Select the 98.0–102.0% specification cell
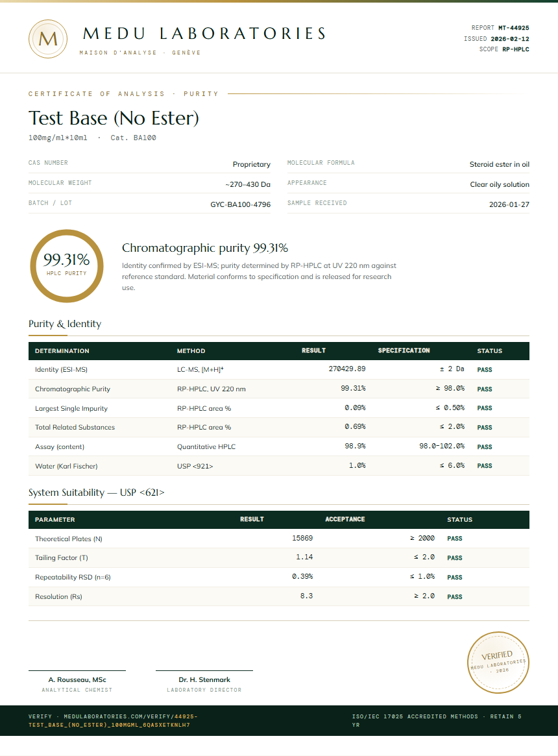This screenshot has width=558, height=756. click(x=442, y=446)
